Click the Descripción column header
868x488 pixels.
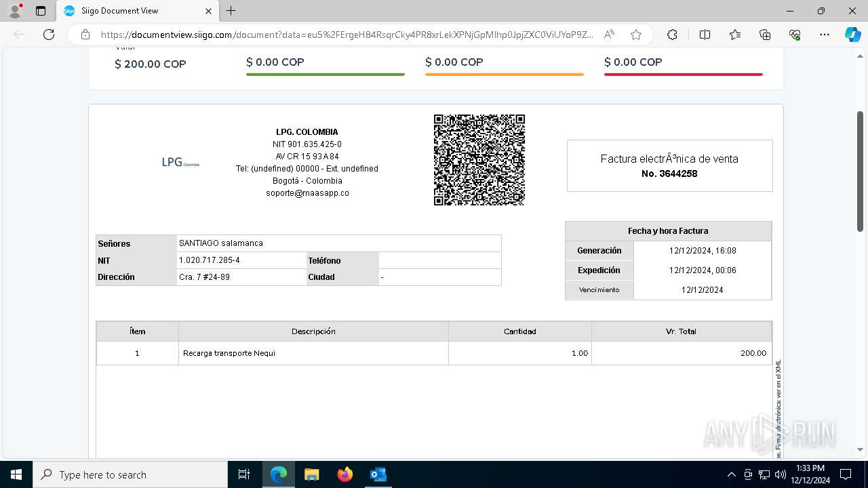click(x=313, y=331)
